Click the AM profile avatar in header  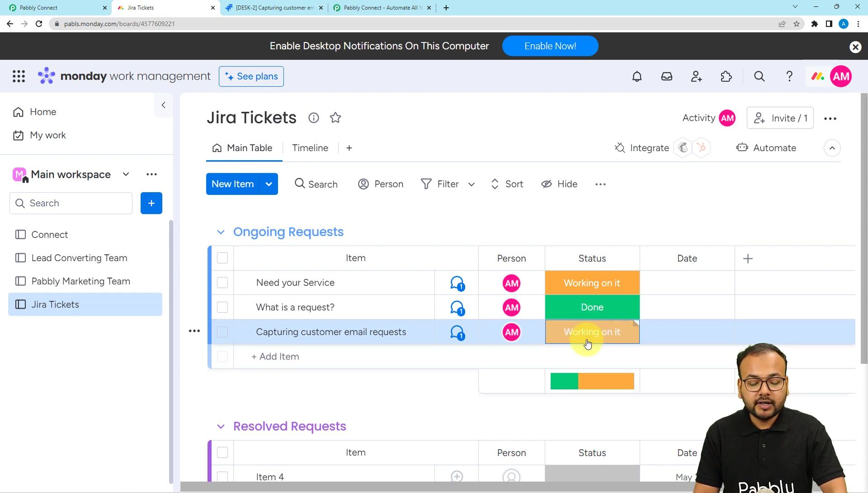[x=841, y=76]
